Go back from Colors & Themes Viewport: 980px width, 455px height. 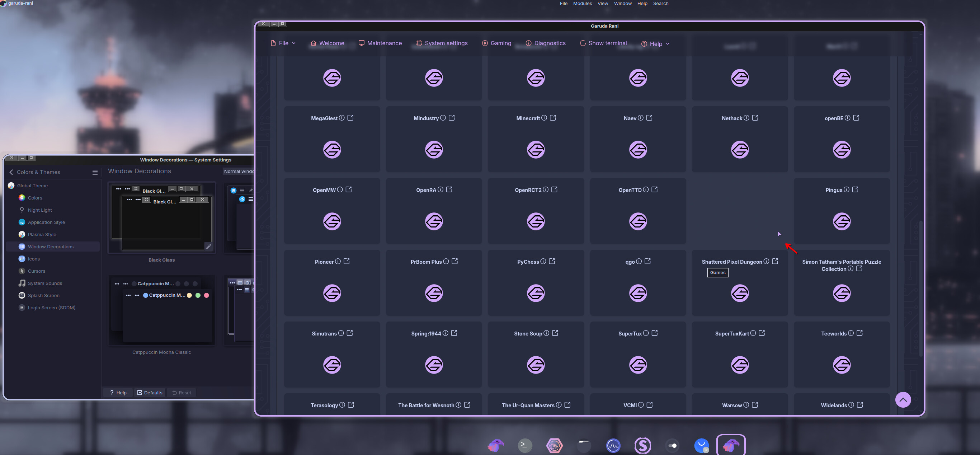pyautogui.click(x=11, y=172)
